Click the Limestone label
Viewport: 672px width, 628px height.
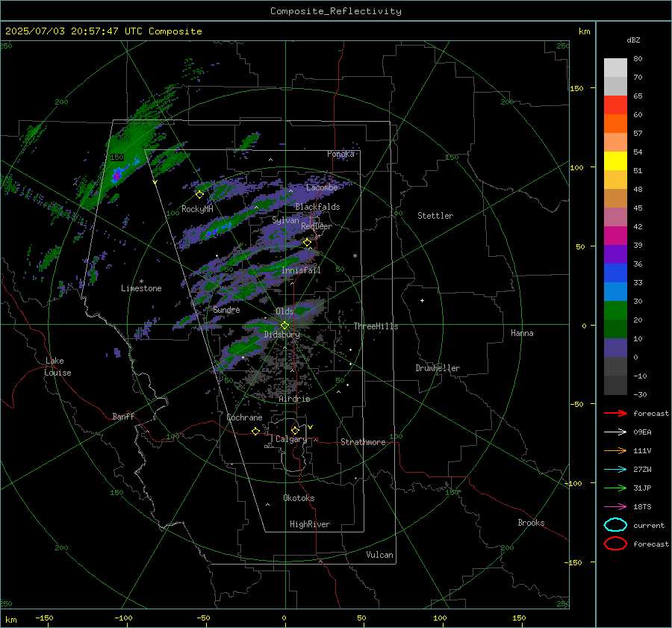point(141,288)
